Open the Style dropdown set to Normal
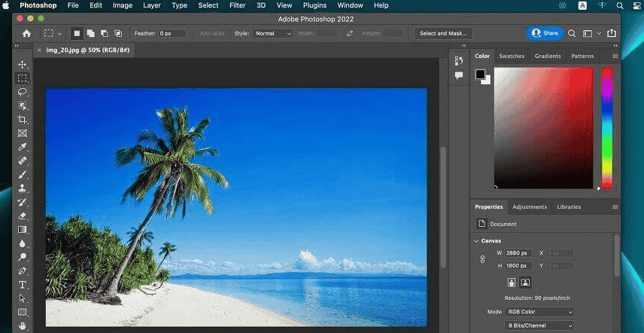 pyautogui.click(x=273, y=33)
